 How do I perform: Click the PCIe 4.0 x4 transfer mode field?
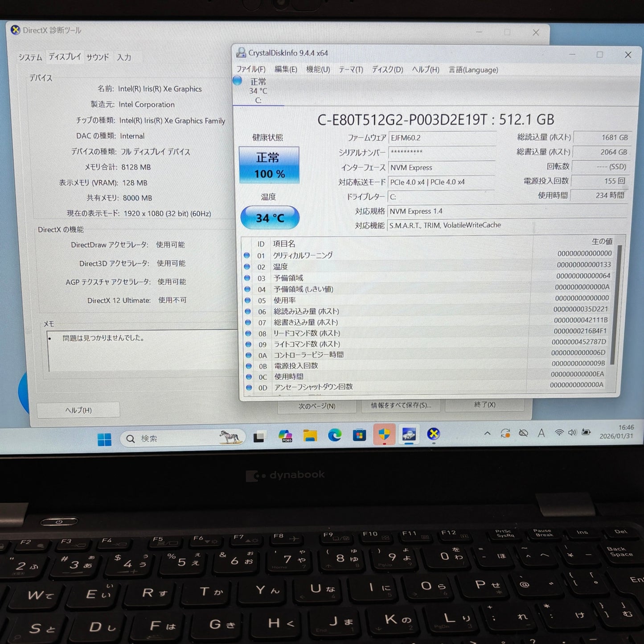[x=442, y=182]
